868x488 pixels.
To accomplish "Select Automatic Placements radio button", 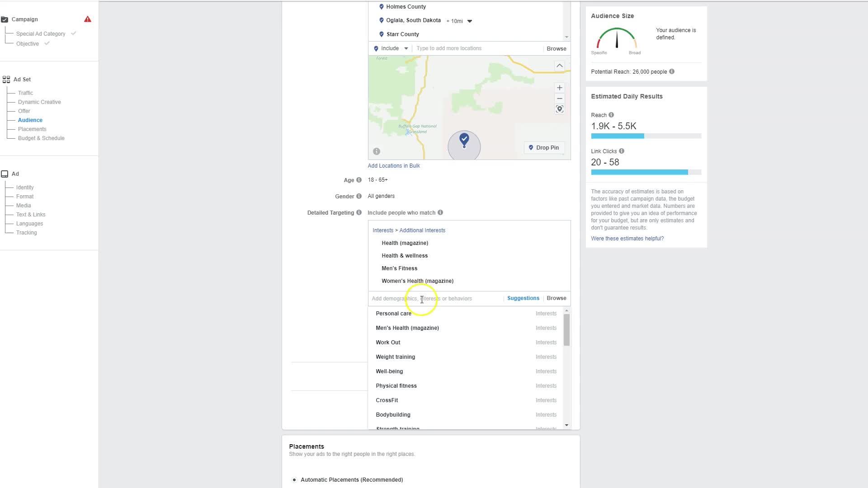I will point(294,480).
